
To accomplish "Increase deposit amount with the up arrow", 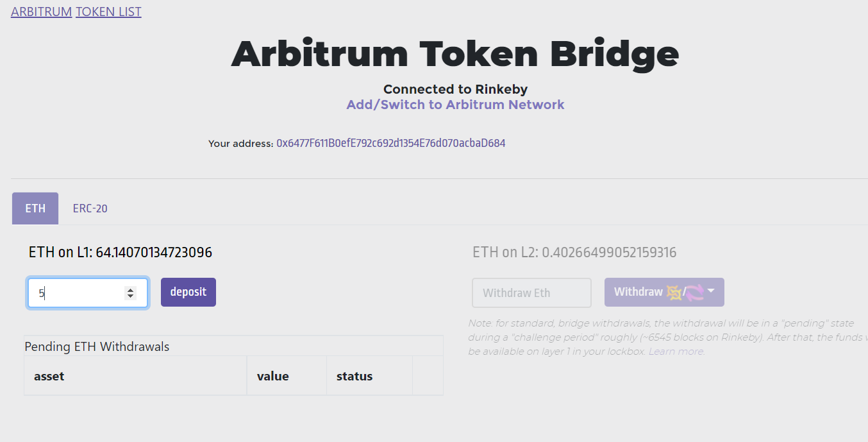I will tap(131, 289).
